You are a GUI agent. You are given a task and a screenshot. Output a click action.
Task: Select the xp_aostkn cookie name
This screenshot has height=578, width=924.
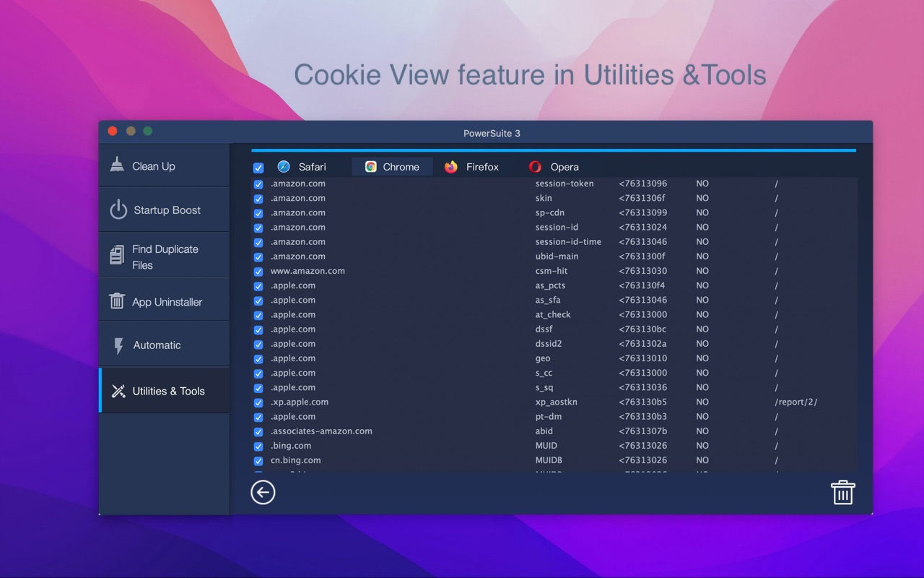tap(556, 402)
